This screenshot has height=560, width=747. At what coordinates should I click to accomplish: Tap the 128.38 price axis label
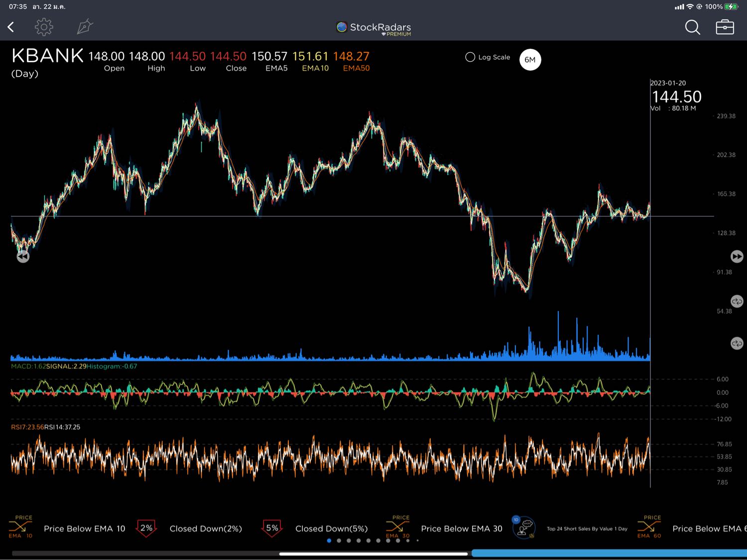coord(726,233)
